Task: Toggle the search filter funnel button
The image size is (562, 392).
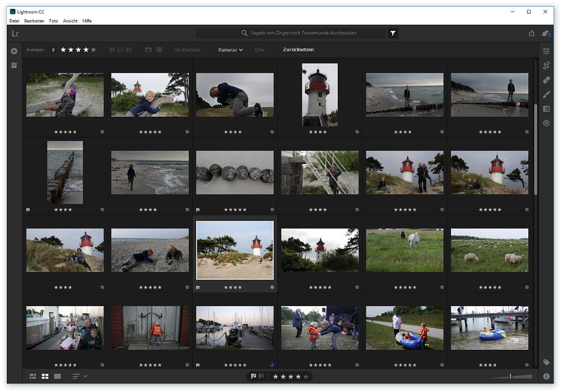Action: tap(393, 34)
